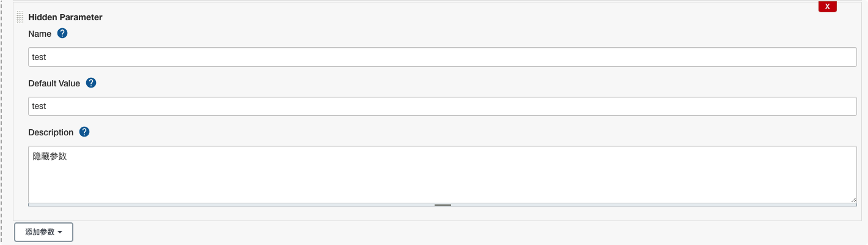
Task: Click the caret arrow on 添加参数
Action: click(60, 233)
